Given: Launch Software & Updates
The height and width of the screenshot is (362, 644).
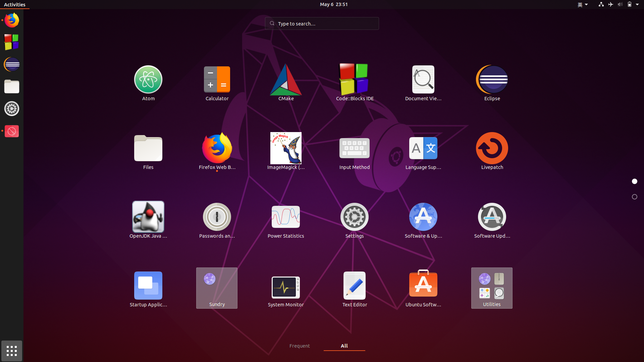Looking at the screenshot, I should tap(423, 221).
